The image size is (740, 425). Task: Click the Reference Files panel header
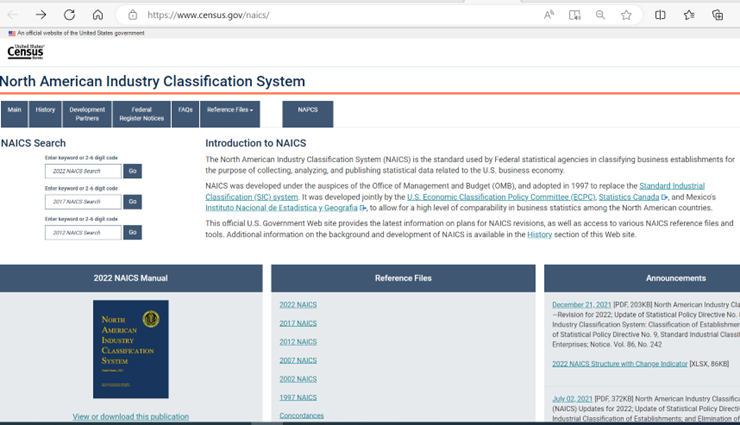(403, 278)
